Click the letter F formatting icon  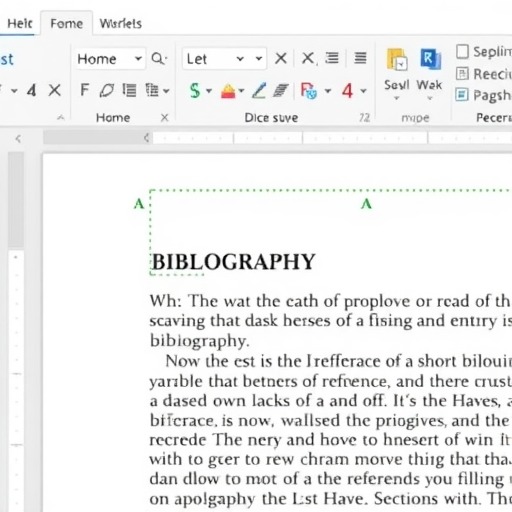click(x=85, y=90)
